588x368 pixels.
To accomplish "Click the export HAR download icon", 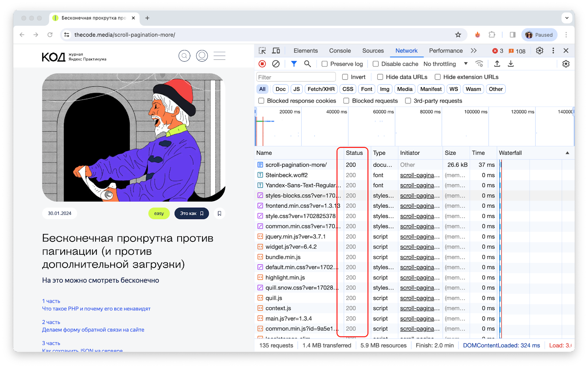I will tap(511, 64).
